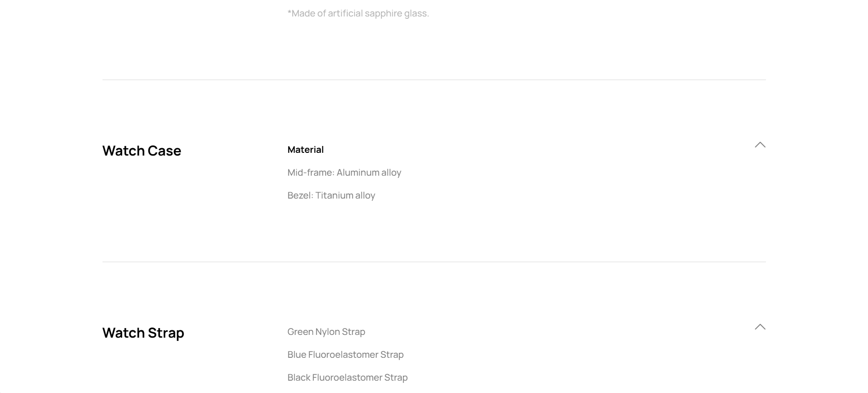
Task: Click the "Bezel" label text
Action: (x=300, y=195)
